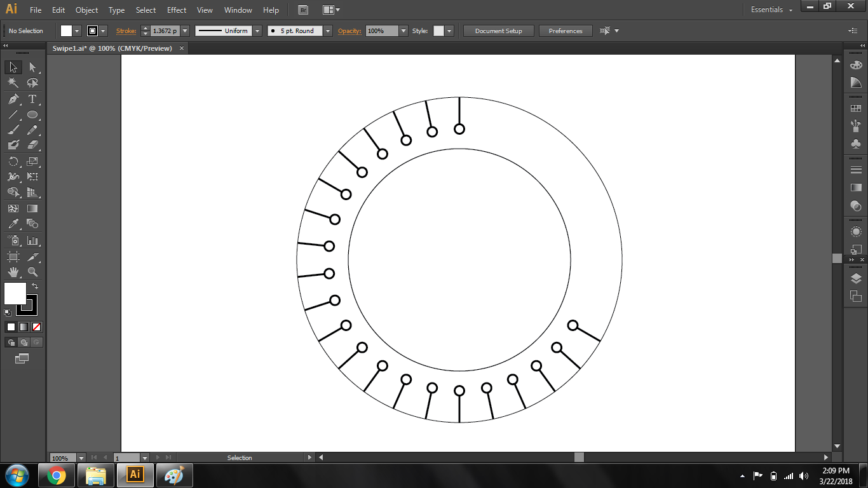Open the fill color dropdown in control bar
Screen dimensions: 868x488
pos(77,30)
